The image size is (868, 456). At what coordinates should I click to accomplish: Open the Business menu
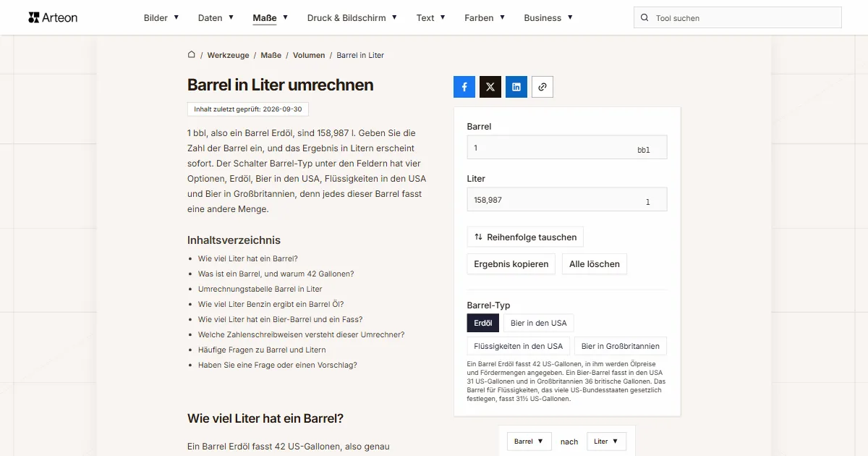pos(548,18)
